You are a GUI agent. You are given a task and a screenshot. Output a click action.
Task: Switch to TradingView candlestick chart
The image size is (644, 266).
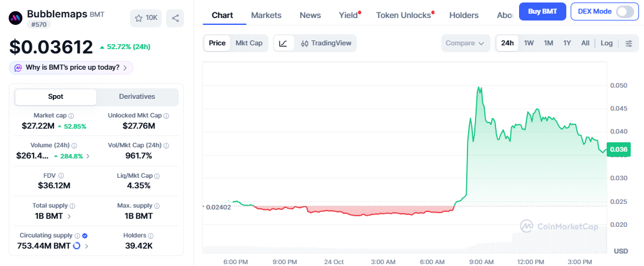[x=326, y=43]
